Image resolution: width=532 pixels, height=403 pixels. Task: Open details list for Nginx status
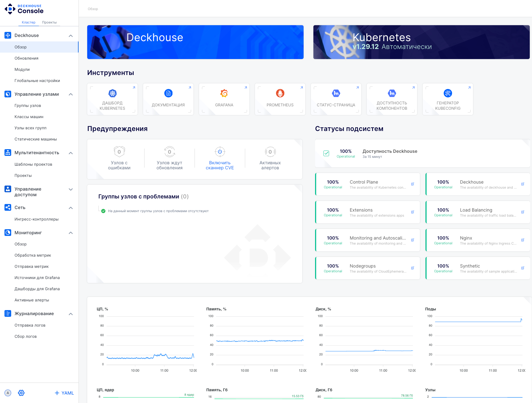coord(523,240)
